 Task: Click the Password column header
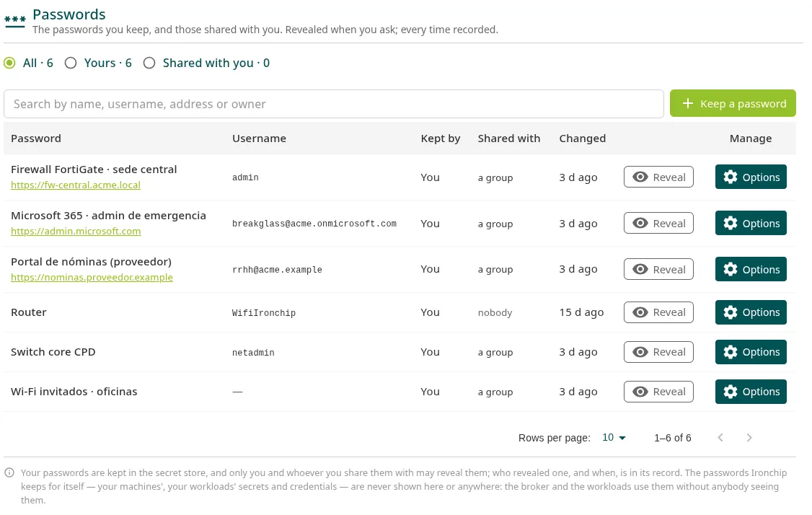[x=36, y=138]
